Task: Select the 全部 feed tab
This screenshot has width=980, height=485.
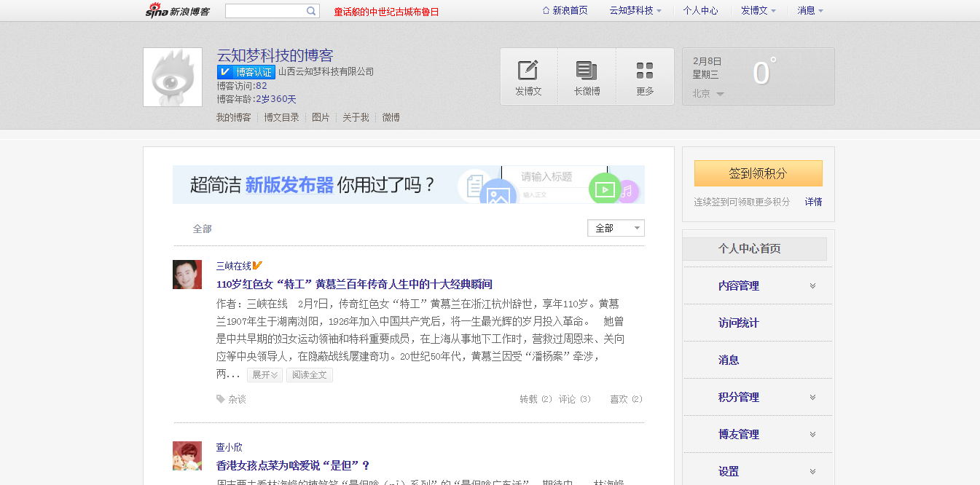Action: pyautogui.click(x=203, y=229)
